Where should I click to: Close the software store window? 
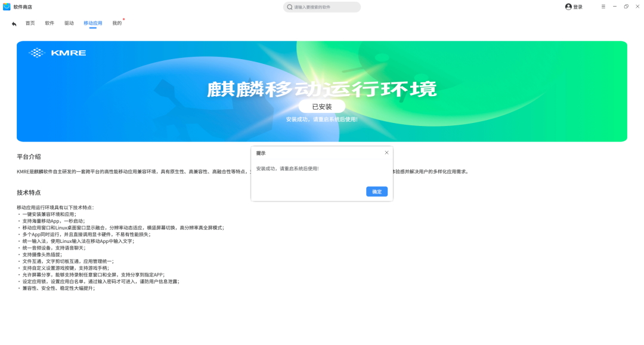(x=637, y=7)
